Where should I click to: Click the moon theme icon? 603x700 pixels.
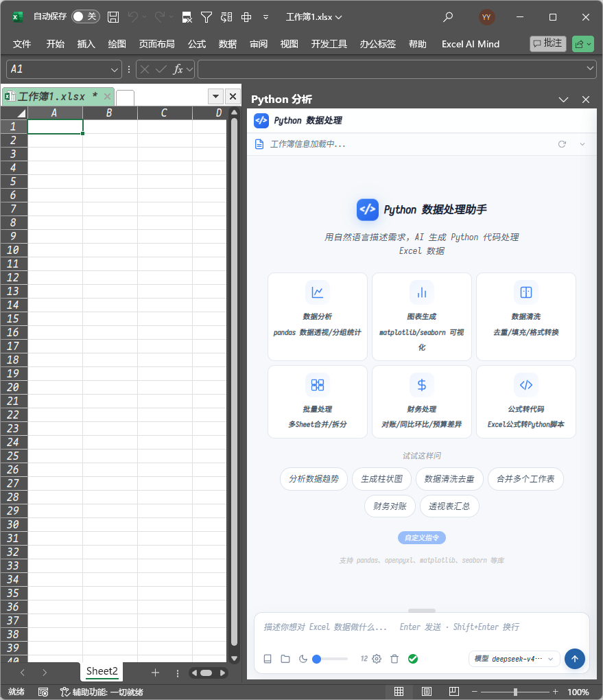click(303, 659)
